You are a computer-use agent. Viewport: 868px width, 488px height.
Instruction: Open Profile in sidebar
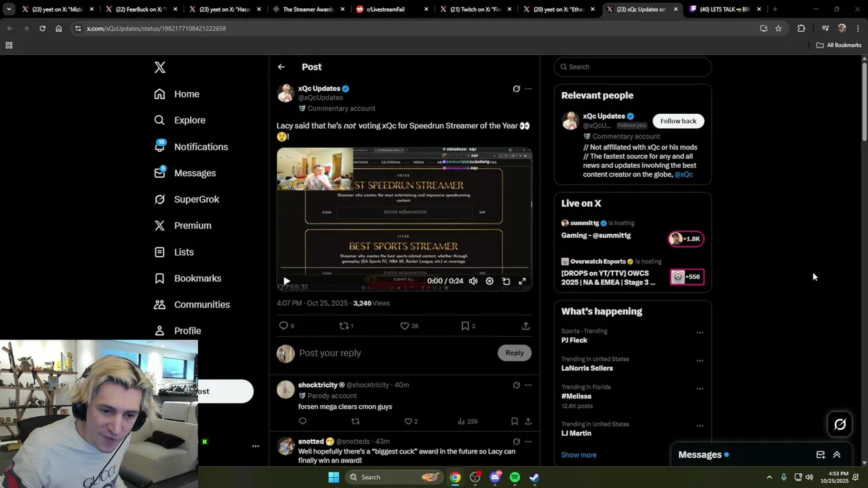click(177, 331)
